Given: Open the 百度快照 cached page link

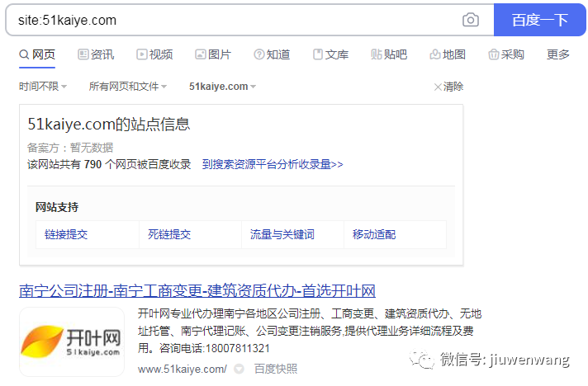Looking at the screenshot, I should 276,370.
